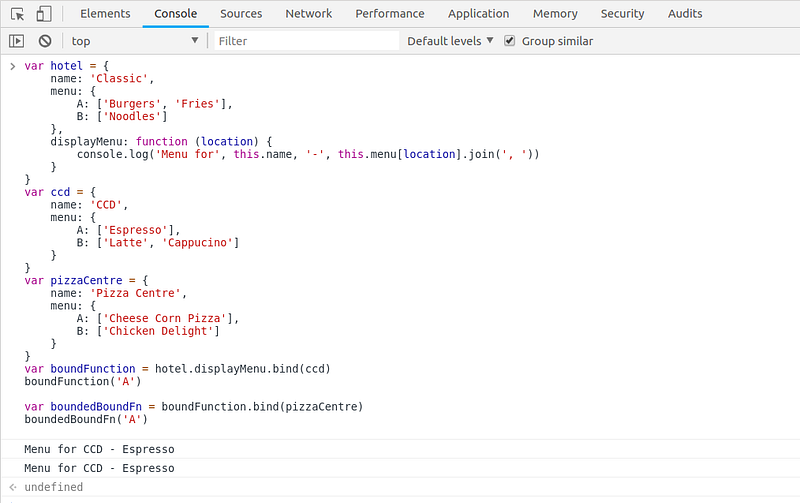Expand the Default levels dropdown

click(x=450, y=41)
